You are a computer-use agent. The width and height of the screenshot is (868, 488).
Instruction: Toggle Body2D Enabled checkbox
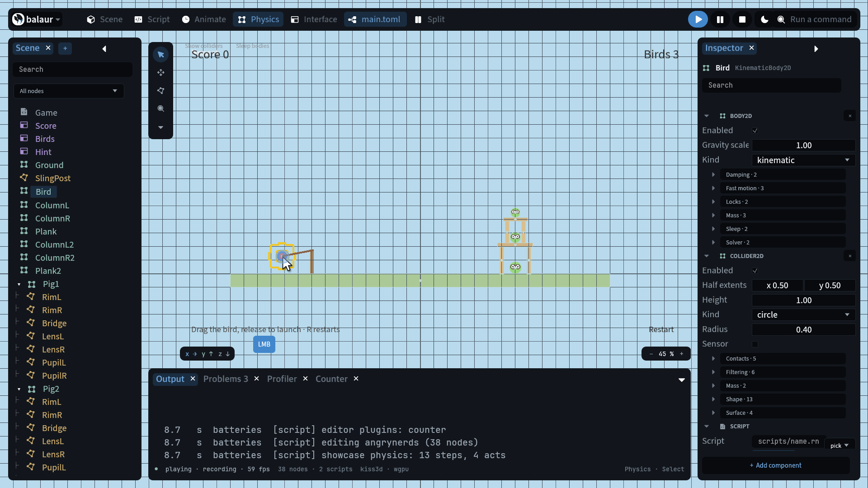pyautogui.click(x=755, y=131)
